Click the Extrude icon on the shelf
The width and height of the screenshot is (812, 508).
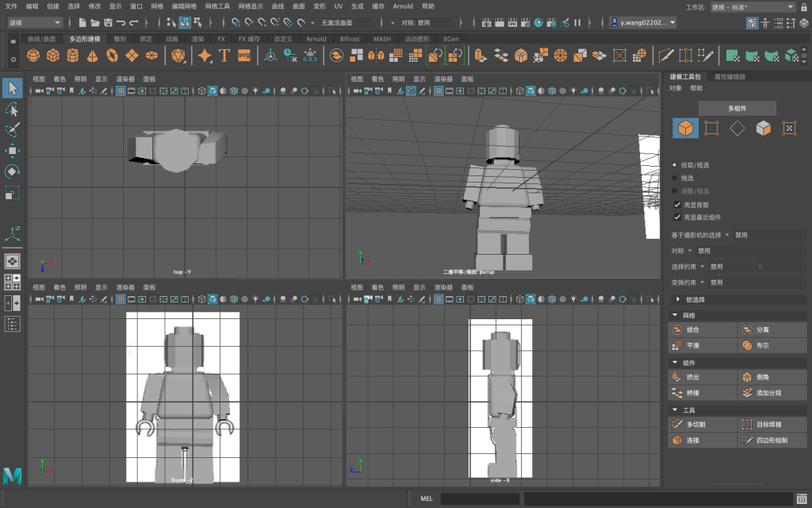pos(480,56)
